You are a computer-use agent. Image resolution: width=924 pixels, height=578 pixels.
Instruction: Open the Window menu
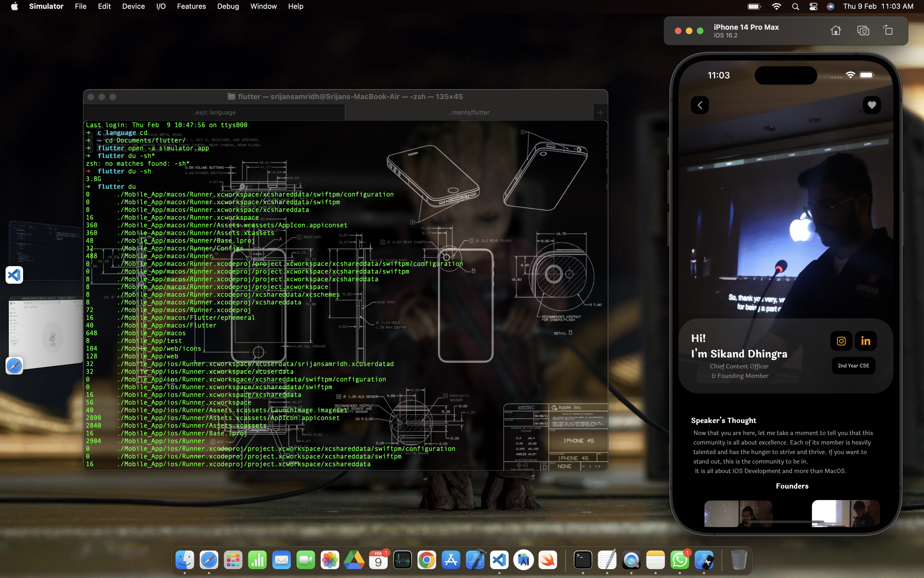point(263,6)
